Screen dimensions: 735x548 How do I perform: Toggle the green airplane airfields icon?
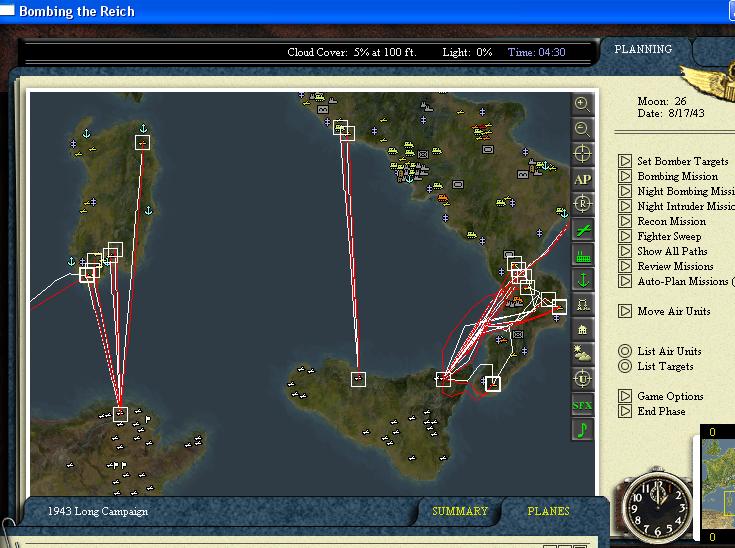582,230
